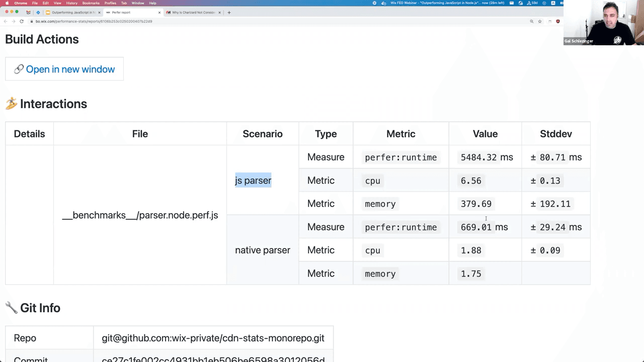
Task: Click the zoom magnifier icon near the address bar
Action: tap(531, 22)
